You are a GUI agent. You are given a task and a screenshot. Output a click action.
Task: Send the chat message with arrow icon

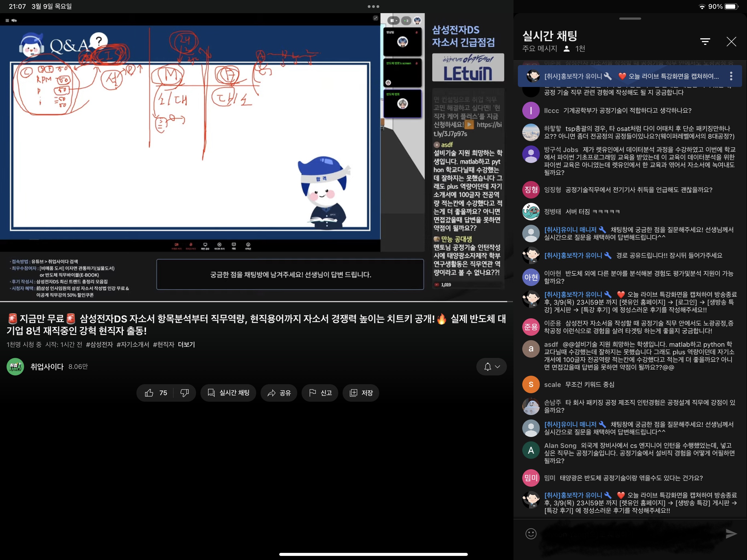(731, 534)
